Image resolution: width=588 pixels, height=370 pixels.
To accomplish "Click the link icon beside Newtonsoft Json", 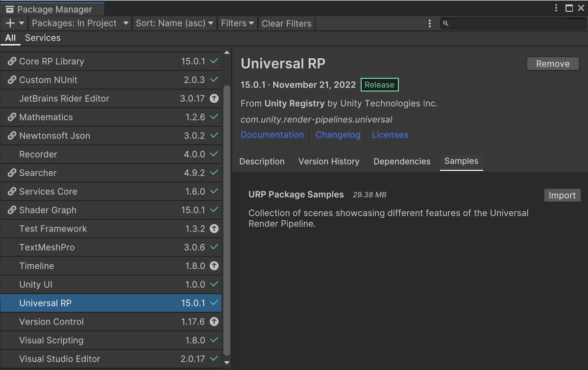I will [x=10, y=136].
